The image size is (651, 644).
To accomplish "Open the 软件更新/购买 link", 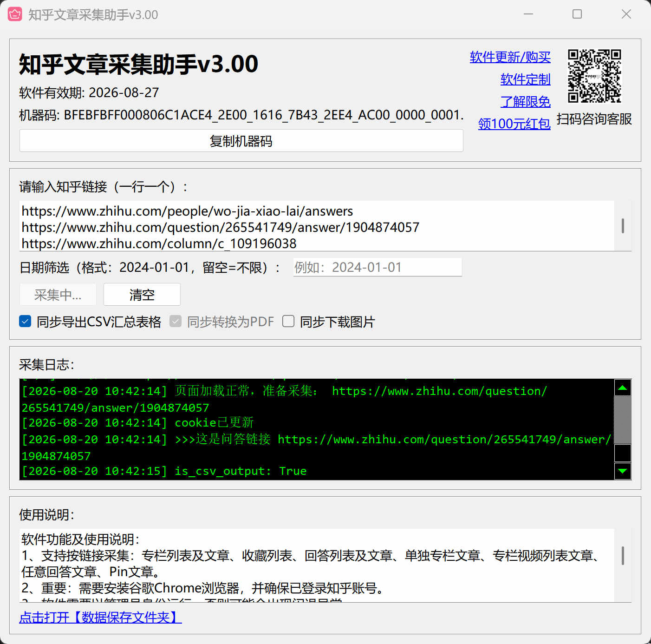I will tap(510, 57).
